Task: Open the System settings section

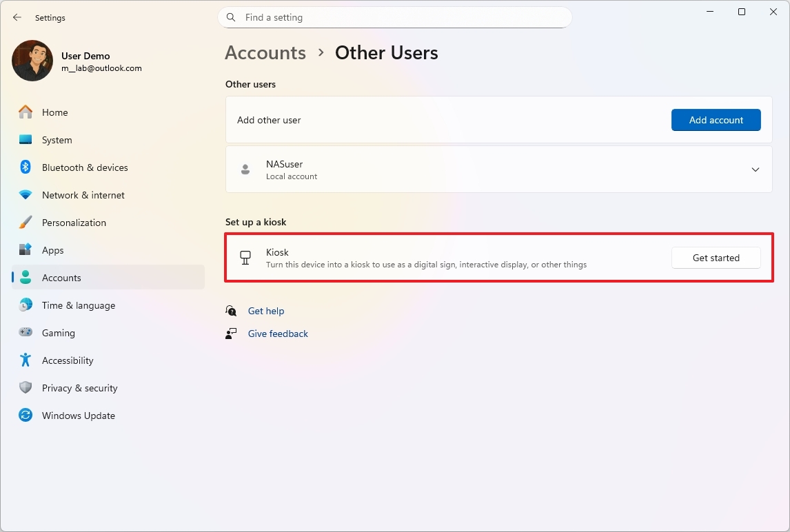Action: tap(57, 140)
